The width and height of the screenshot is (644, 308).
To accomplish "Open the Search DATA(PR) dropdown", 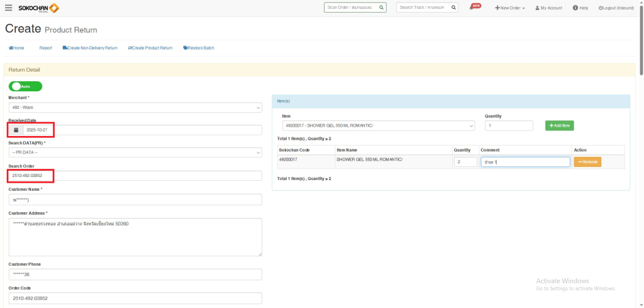I will [135, 152].
